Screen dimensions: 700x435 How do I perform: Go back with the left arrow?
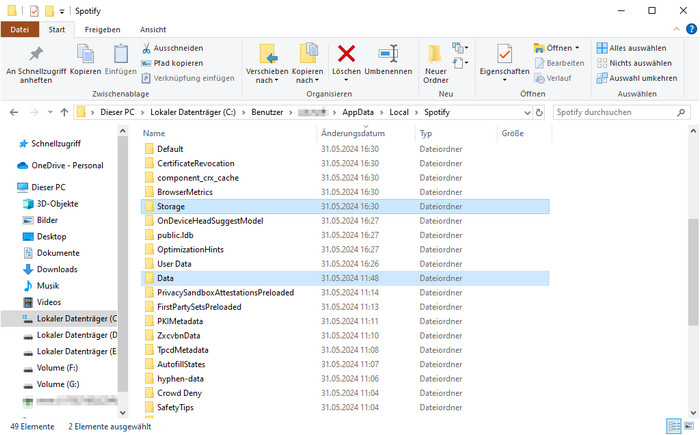pyautogui.click(x=14, y=112)
